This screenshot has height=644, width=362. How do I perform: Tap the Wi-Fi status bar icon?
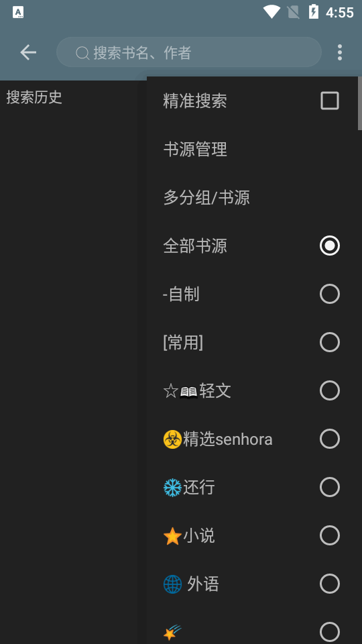click(271, 12)
